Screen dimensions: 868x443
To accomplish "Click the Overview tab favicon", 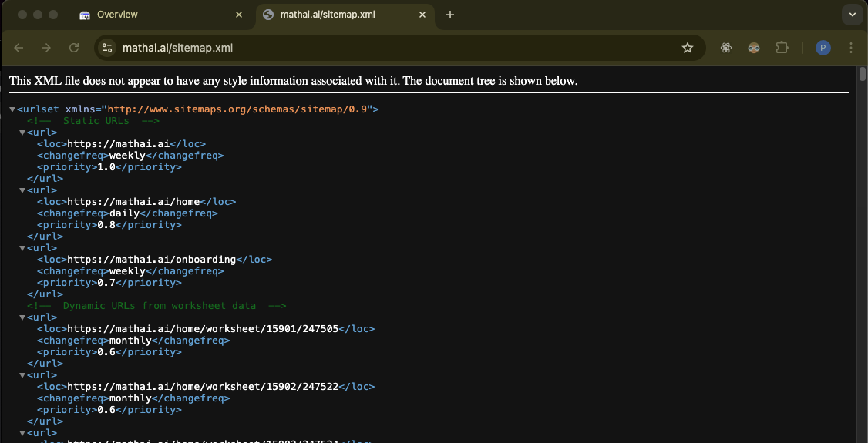I will click(x=85, y=15).
